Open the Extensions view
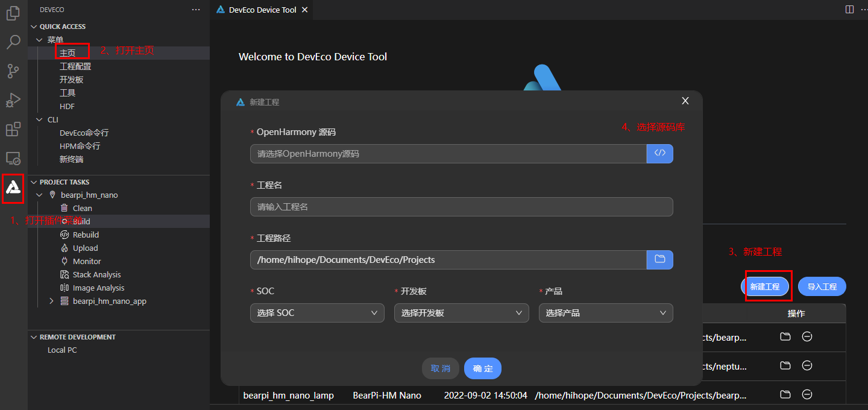Image resolution: width=868 pixels, height=410 pixels. point(13,129)
